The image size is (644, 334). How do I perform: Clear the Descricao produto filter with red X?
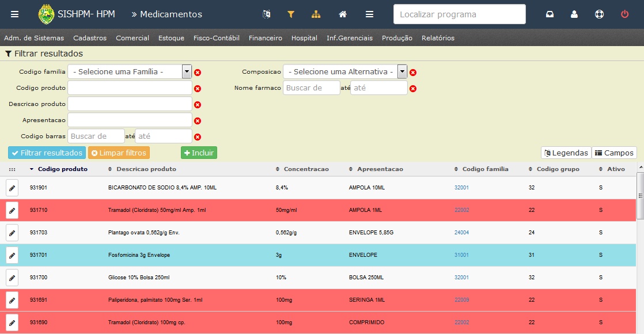tap(198, 105)
